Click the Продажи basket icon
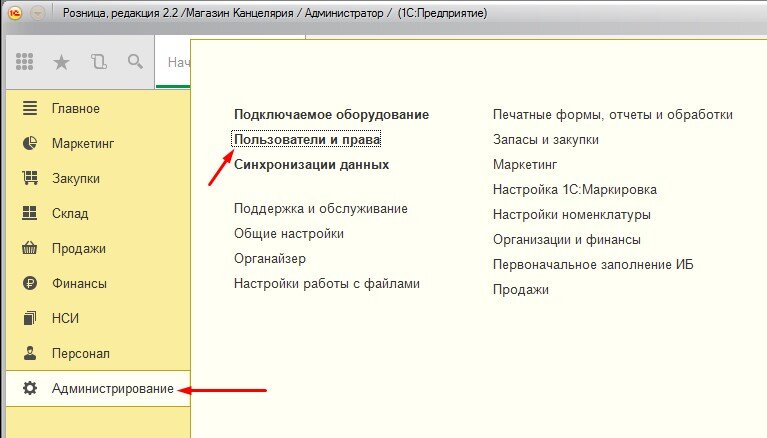 (30, 248)
